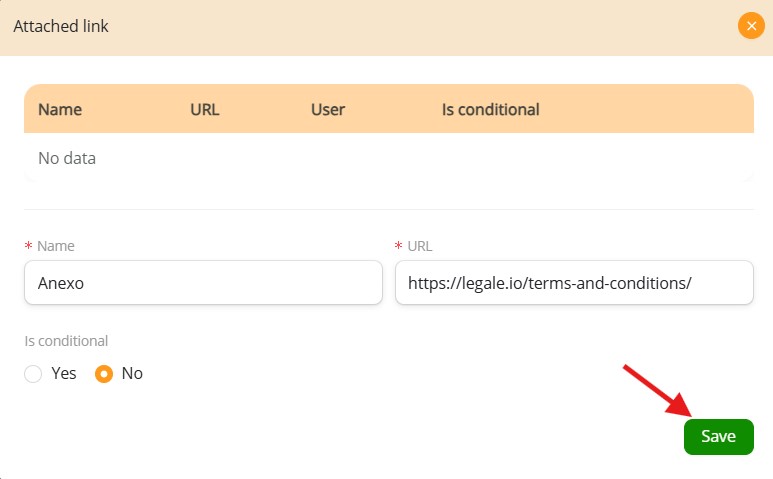Click the red asterisk beside URL label
Viewport: 773px width, 479px height.
[x=399, y=245]
